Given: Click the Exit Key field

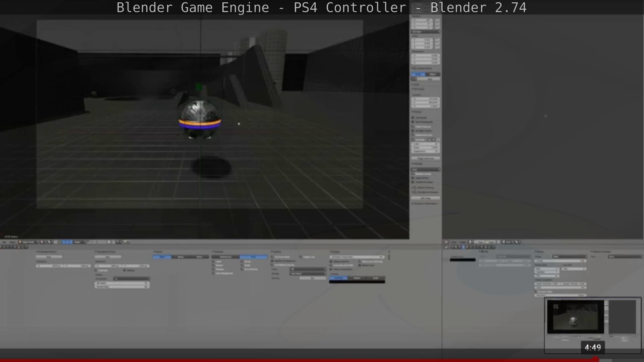Looking at the screenshot, I should pos(313,278).
